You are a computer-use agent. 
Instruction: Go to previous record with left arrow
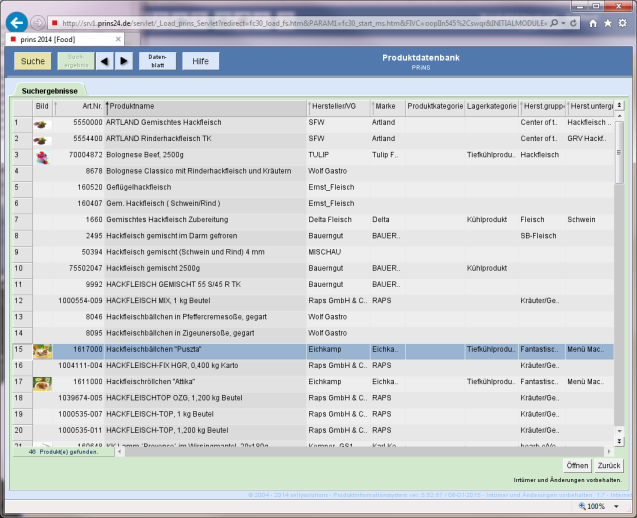[x=105, y=62]
